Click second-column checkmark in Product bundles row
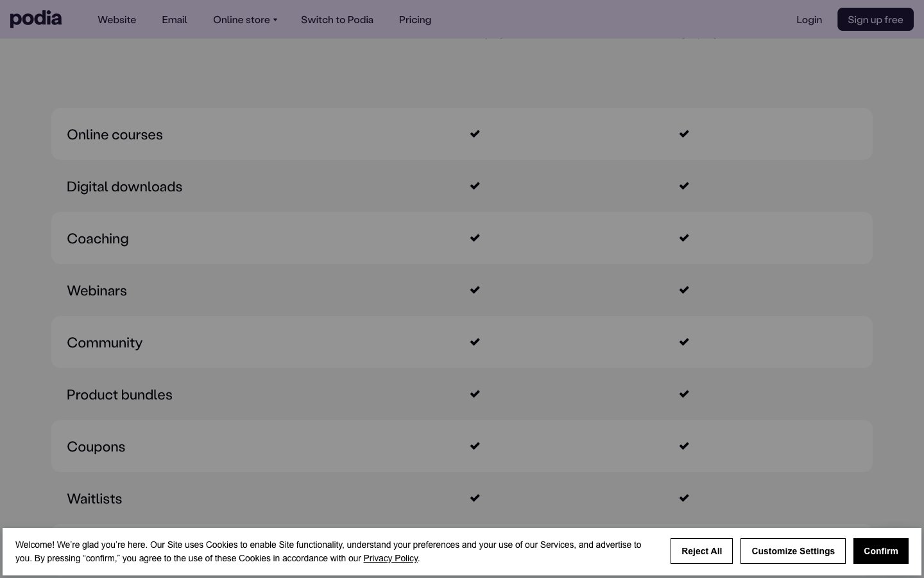The image size is (924, 578). point(684,394)
